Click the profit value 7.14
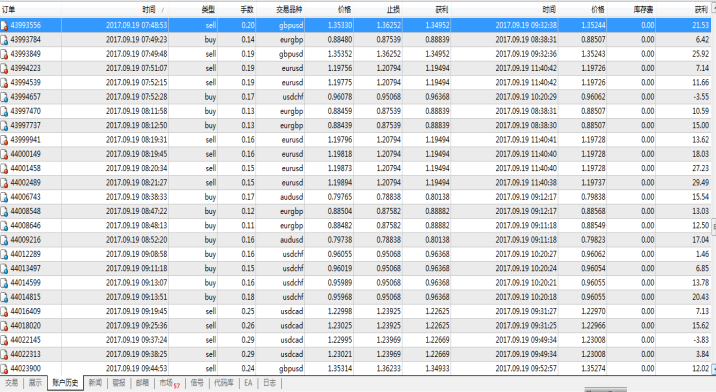 click(x=702, y=69)
